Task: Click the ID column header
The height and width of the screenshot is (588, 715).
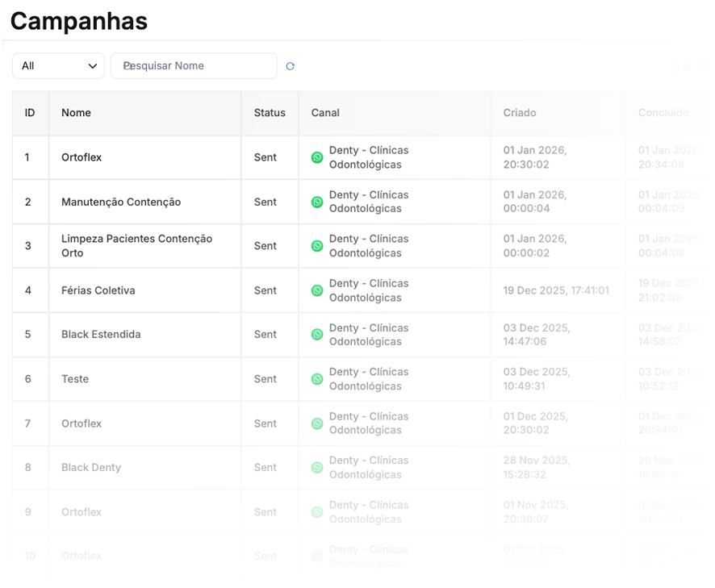Action: 30,113
